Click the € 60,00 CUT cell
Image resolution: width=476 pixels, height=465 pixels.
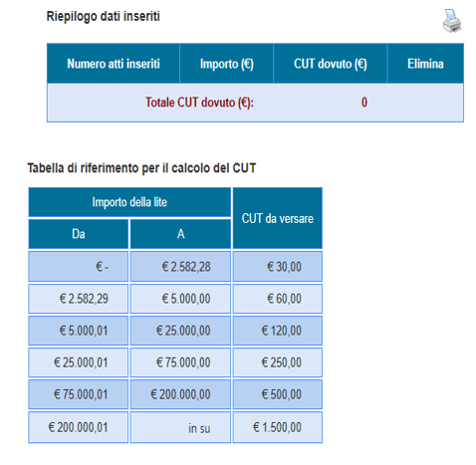(x=278, y=299)
